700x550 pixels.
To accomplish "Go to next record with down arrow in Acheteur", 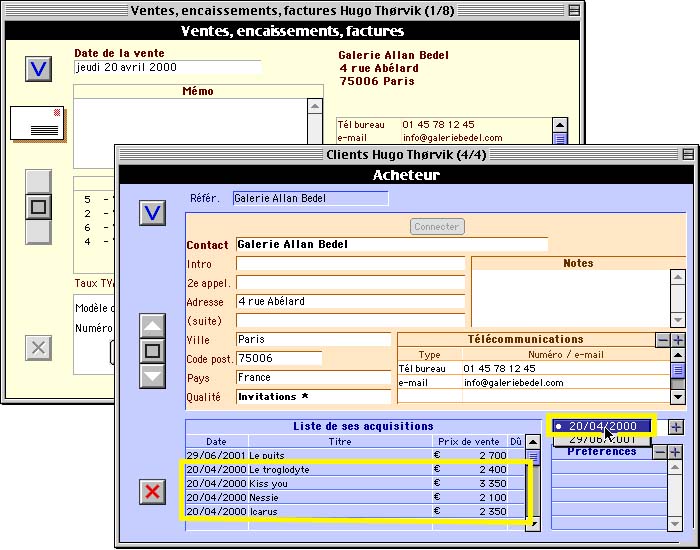I will coord(152,376).
